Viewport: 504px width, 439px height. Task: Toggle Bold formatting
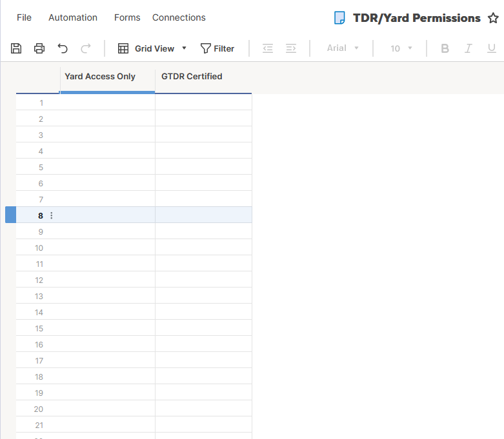click(x=445, y=48)
